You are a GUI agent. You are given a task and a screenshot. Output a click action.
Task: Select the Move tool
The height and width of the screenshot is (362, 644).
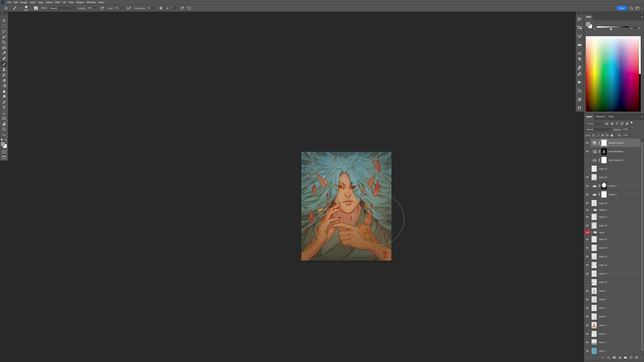pyautogui.click(x=4, y=20)
